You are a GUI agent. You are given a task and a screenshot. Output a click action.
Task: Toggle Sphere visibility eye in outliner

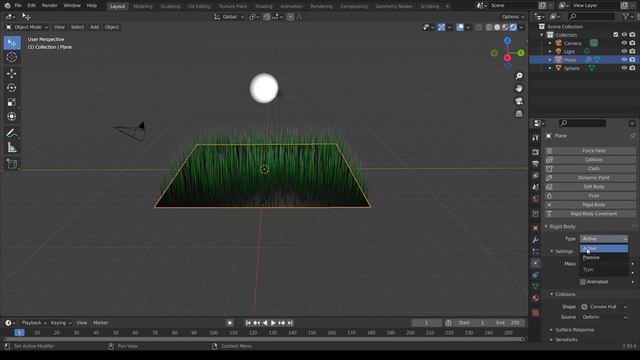(x=624, y=68)
